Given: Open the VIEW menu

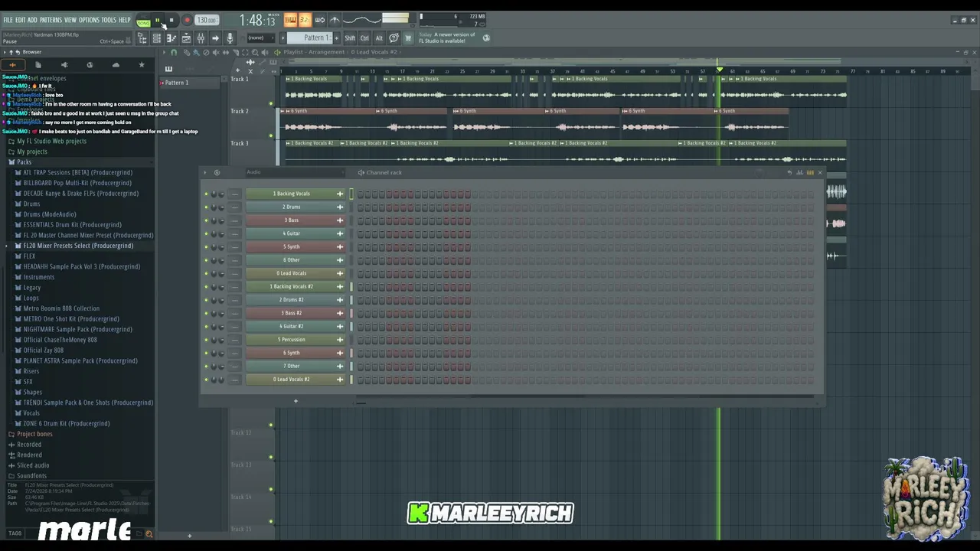Looking at the screenshot, I should coord(70,20).
